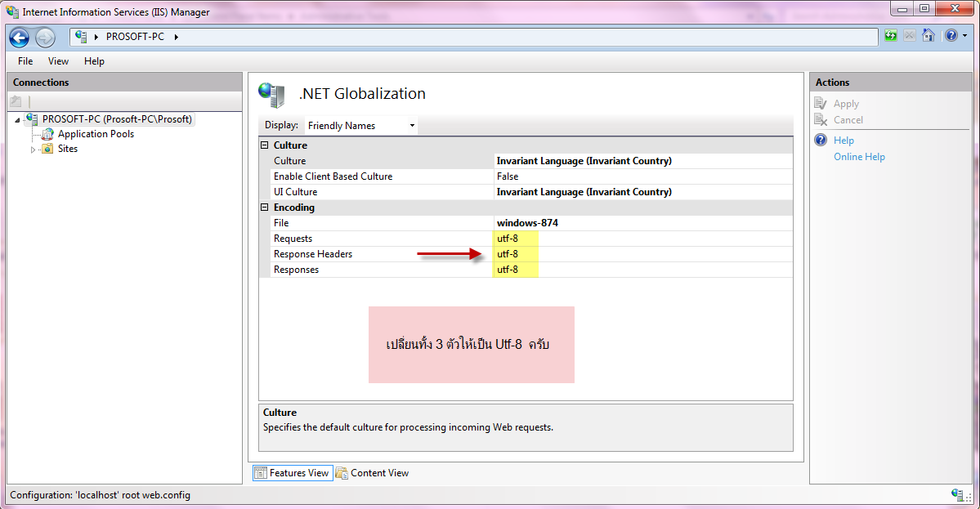
Task: Select the Sites tree item
Action: pos(68,149)
